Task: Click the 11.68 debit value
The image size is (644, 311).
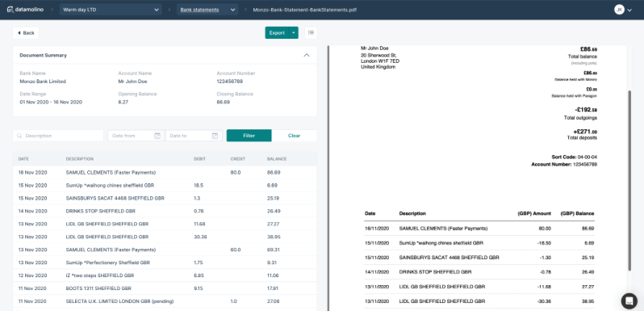Action: pos(199,225)
